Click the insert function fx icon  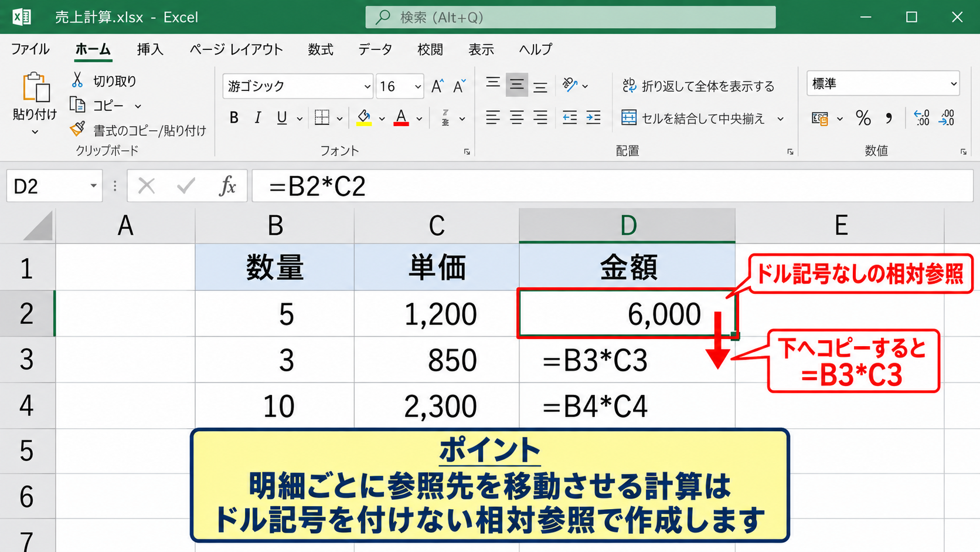[x=227, y=186]
